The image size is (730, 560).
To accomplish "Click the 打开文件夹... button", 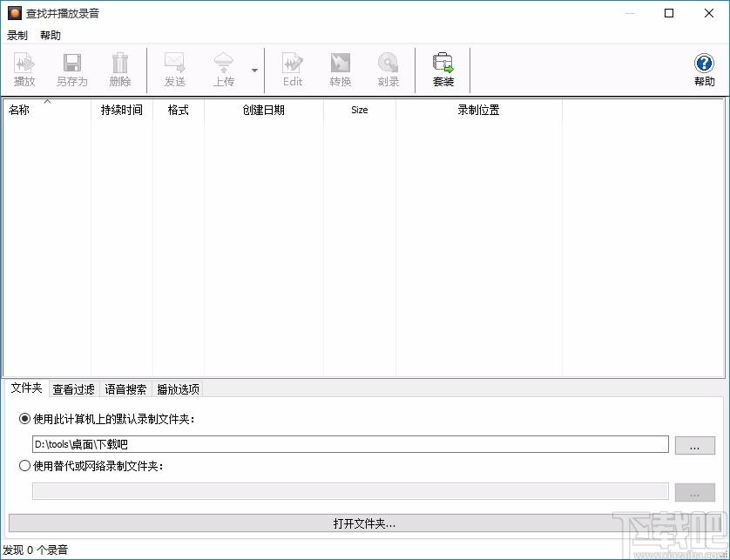I will [364, 523].
